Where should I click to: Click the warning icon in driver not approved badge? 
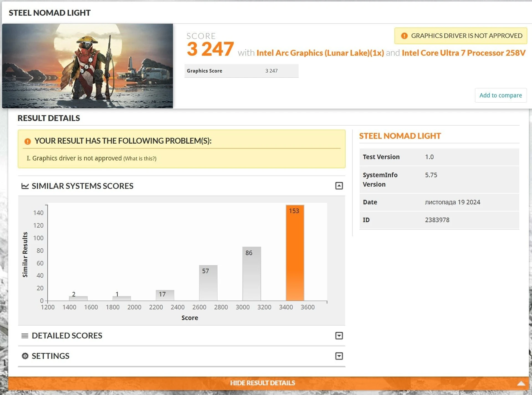click(404, 36)
